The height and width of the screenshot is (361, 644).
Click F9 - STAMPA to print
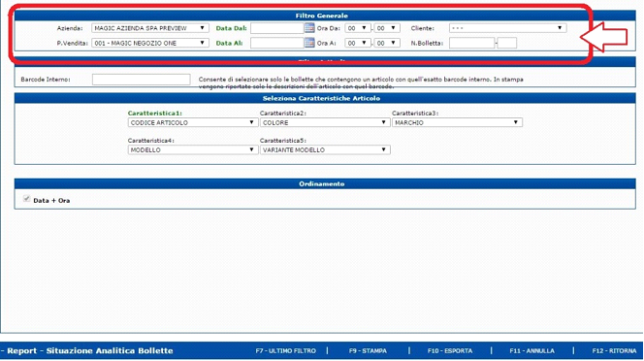coord(368,350)
